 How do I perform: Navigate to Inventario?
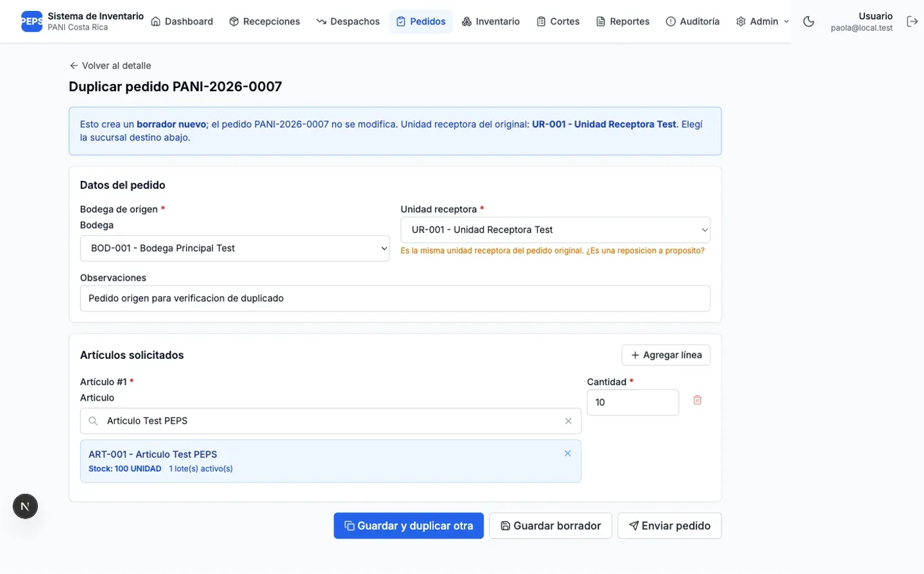point(491,21)
